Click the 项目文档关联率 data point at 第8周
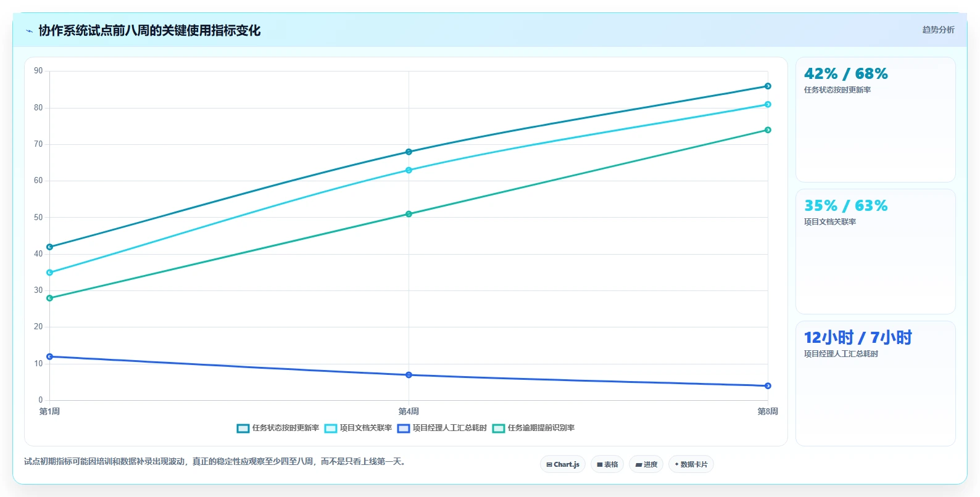This screenshot has height=497, width=980. pos(768,104)
